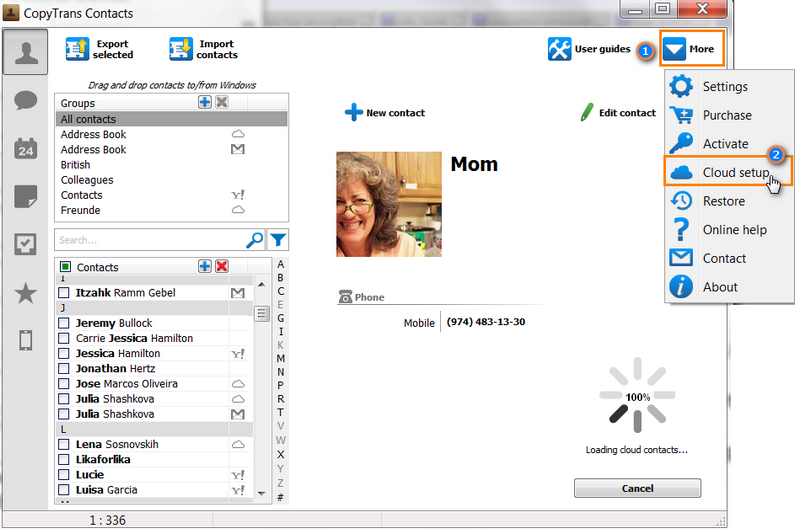Open the Calendar sidebar section
795x529 pixels.
25,148
